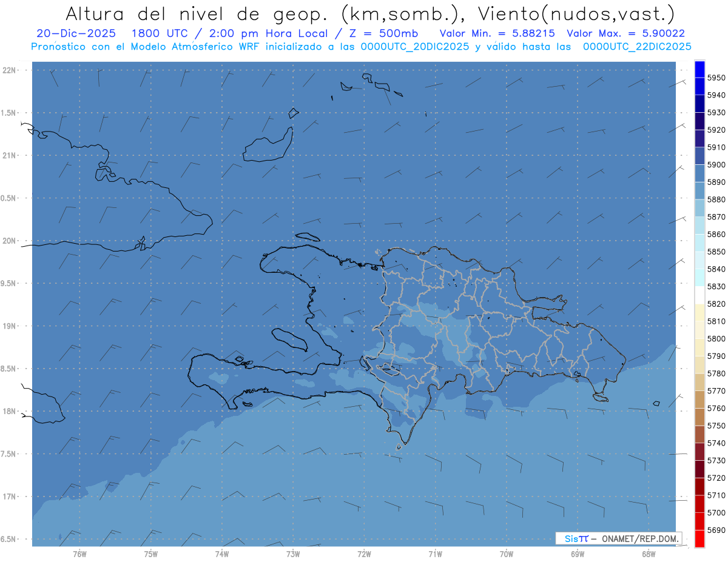Click the '5700' colorbar value
This screenshot has height=562, width=728.
tap(716, 513)
